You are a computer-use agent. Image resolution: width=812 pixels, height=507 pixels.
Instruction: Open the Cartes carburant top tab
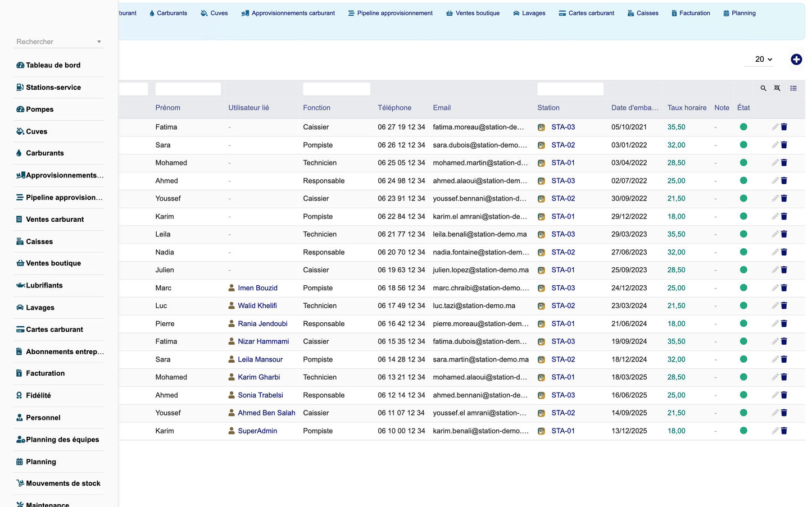coord(586,13)
